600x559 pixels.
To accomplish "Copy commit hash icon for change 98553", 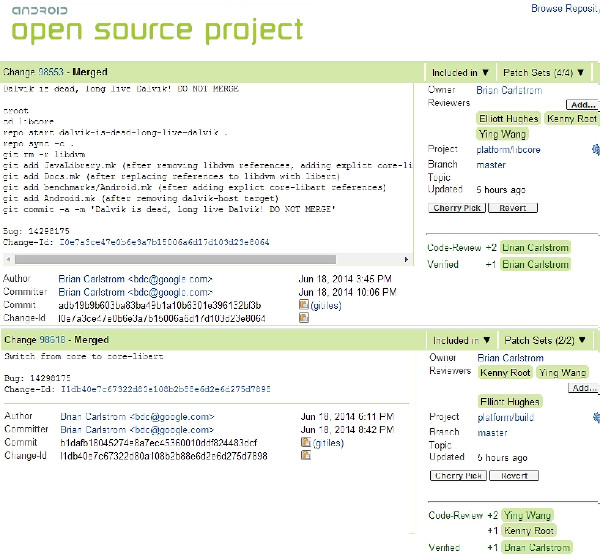I will point(304,305).
